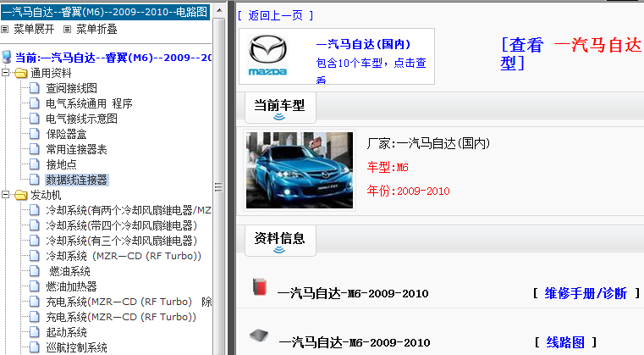
Task: Click 菜单展开 to expand the menu
Action: pos(34,29)
